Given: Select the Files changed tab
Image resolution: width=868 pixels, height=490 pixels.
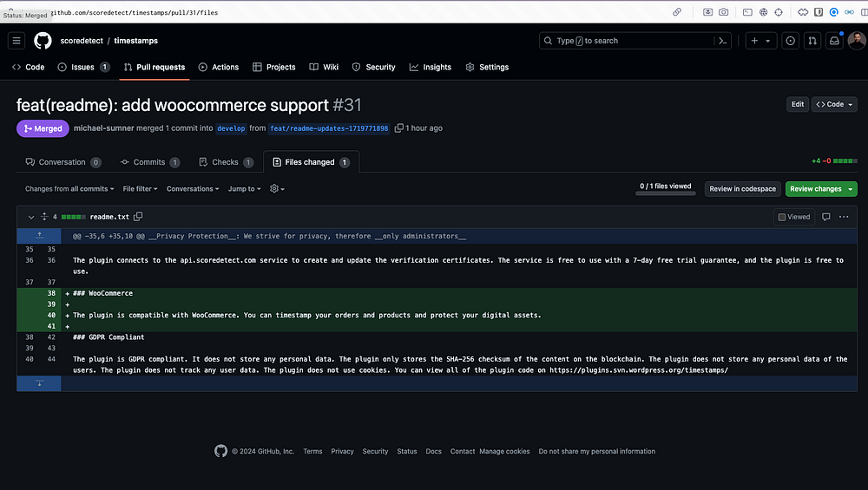Looking at the screenshot, I should [x=311, y=162].
